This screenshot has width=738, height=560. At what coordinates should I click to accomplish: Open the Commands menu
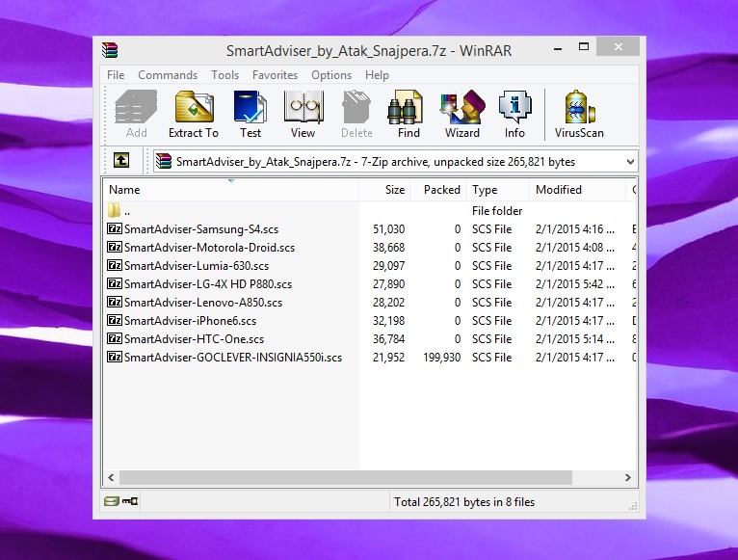pyautogui.click(x=168, y=75)
